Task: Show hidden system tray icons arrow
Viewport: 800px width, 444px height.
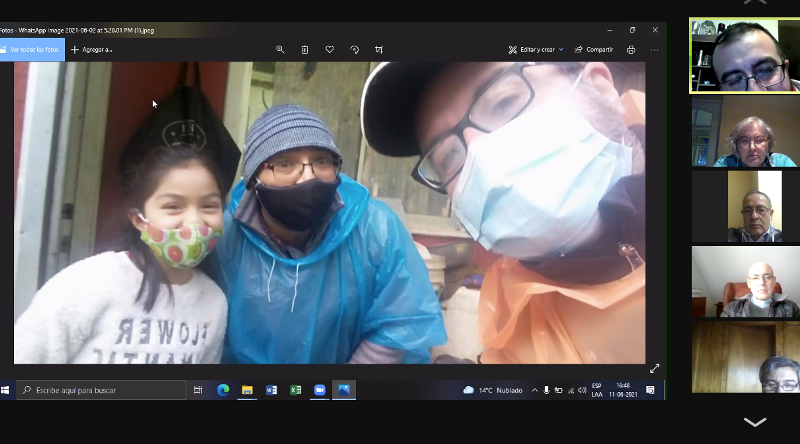Action: coord(535,390)
